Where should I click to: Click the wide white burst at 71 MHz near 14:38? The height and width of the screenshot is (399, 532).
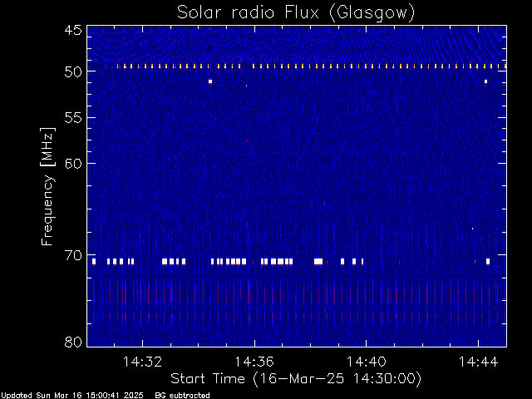pos(318,261)
